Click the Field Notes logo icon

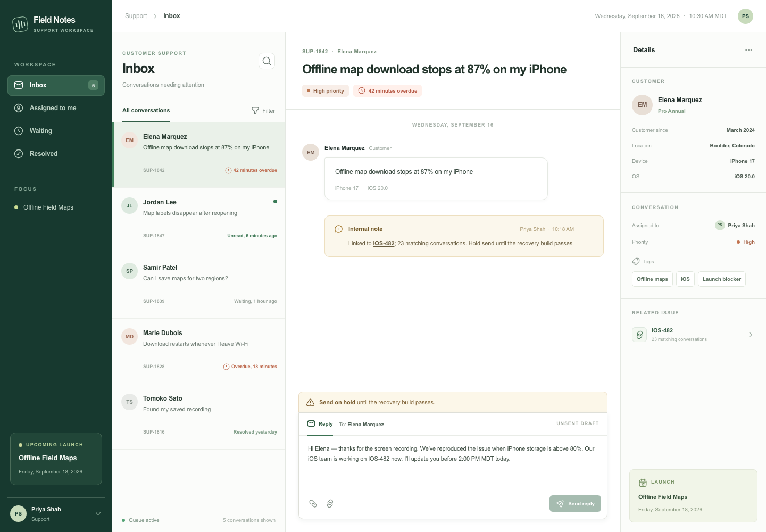[x=20, y=24]
